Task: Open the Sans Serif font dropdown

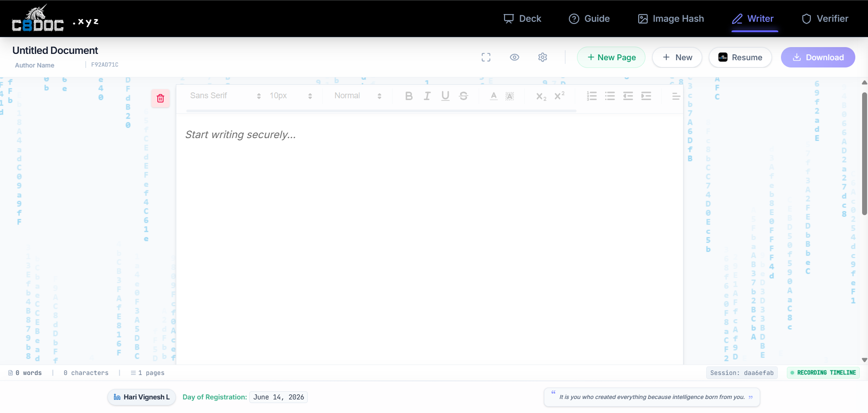Action: [x=225, y=96]
